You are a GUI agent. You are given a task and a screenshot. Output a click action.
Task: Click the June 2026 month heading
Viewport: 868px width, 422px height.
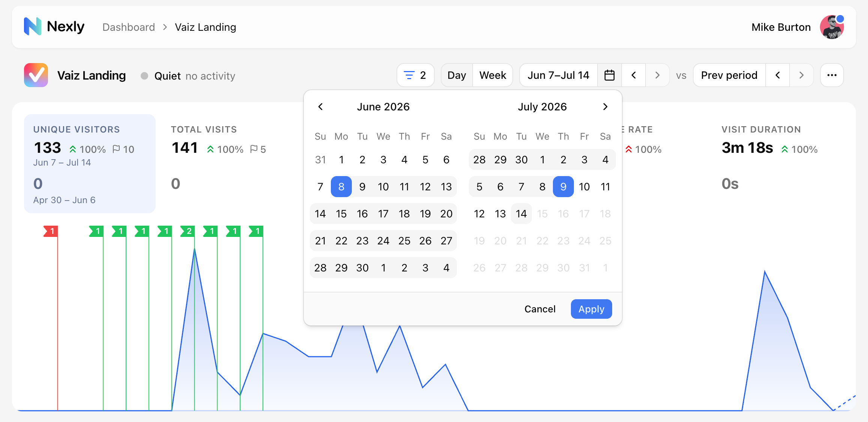coord(383,107)
